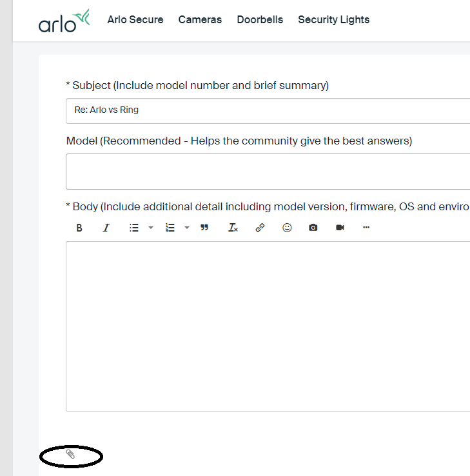Image resolution: width=470 pixels, height=476 pixels.
Task: Clear text formatting
Action: 233,228
